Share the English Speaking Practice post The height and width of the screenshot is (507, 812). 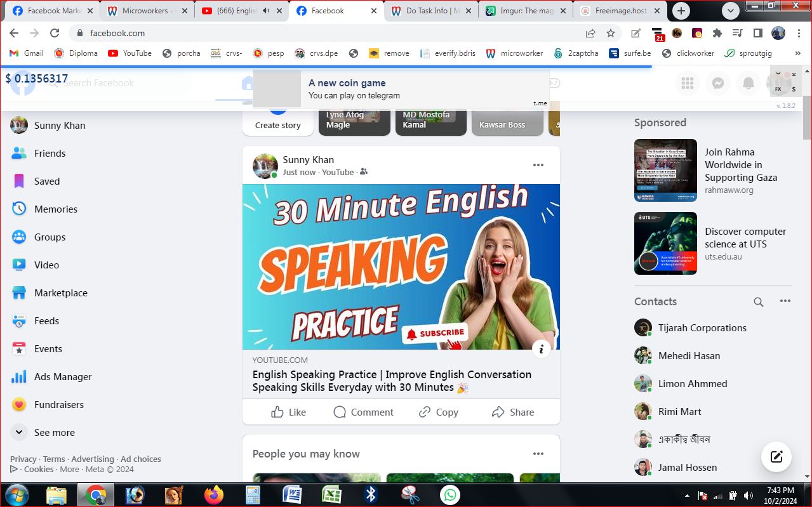pyautogui.click(x=513, y=412)
